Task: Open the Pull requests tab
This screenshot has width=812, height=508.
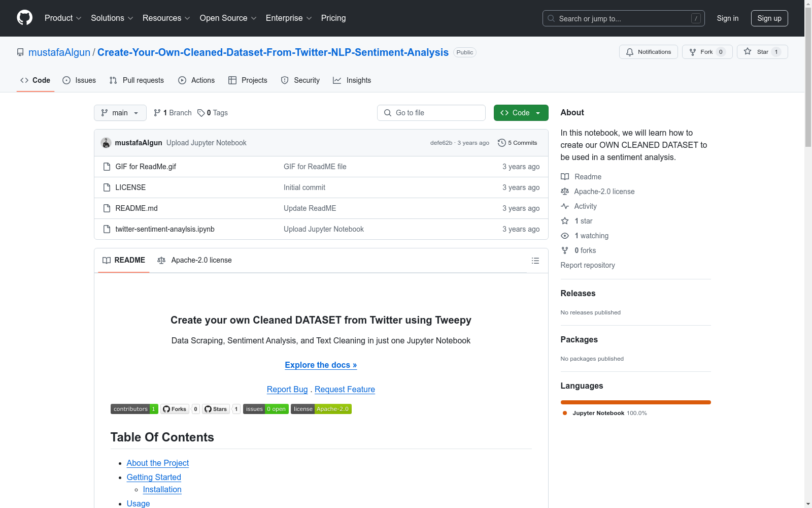Action: [137, 80]
